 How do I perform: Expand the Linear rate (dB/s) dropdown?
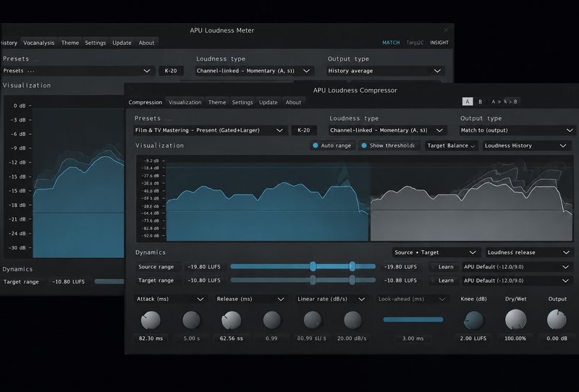point(331,299)
